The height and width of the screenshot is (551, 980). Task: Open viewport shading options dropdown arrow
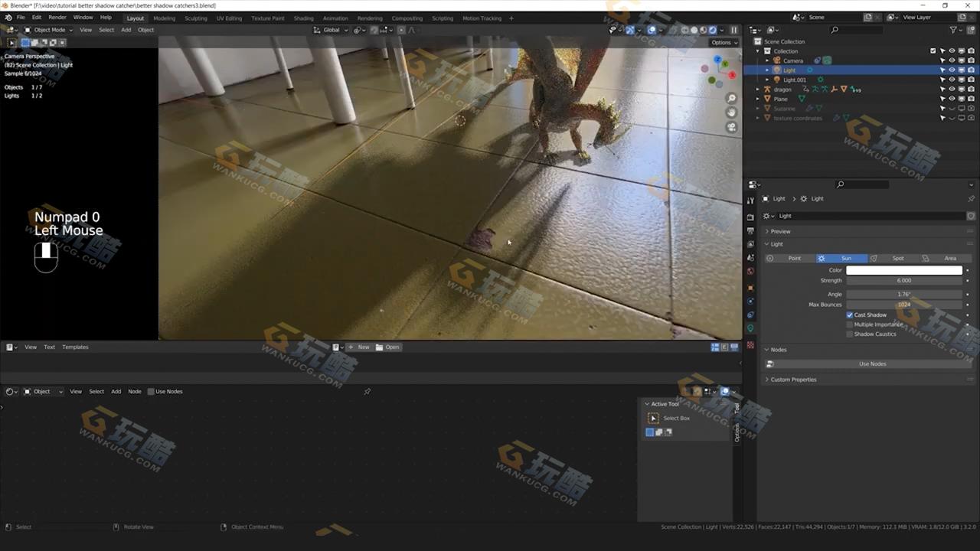[722, 30]
